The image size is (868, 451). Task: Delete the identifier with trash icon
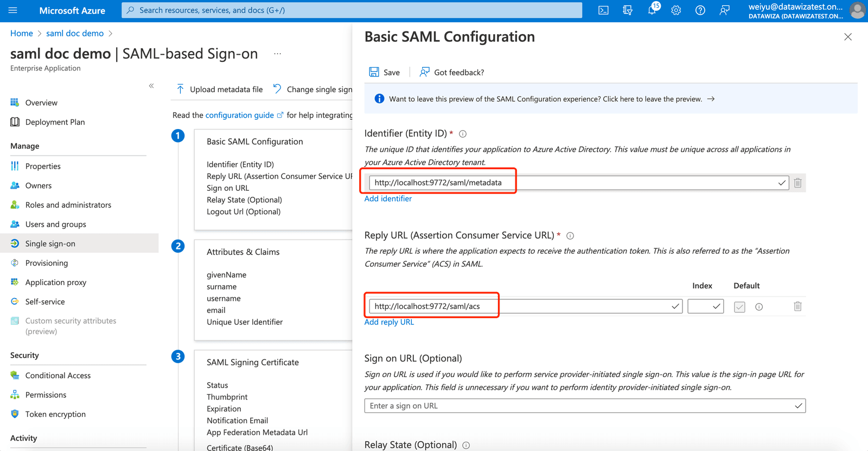(797, 183)
